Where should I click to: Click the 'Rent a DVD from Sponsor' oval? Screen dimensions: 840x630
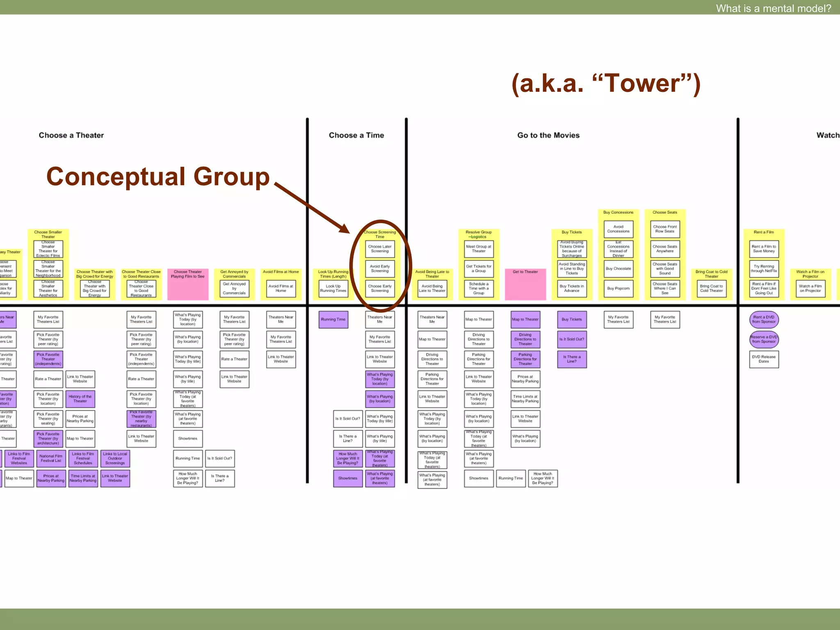coord(764,319)
